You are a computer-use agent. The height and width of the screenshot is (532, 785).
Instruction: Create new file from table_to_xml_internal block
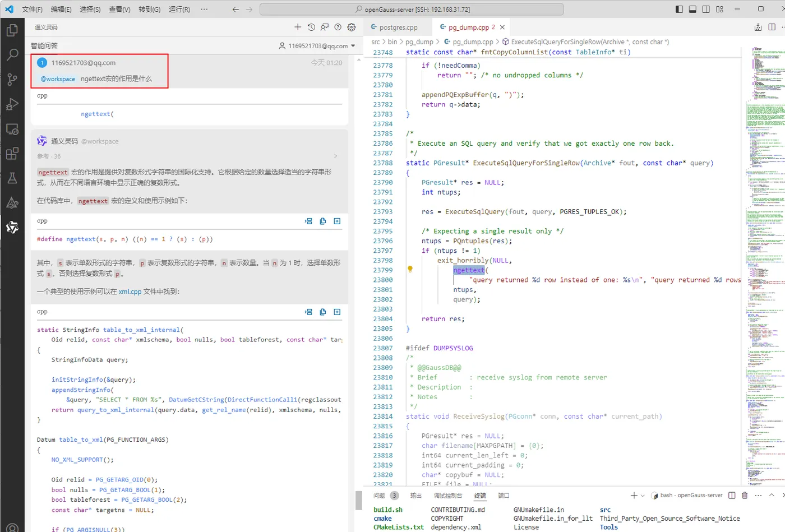coord(337,312)
